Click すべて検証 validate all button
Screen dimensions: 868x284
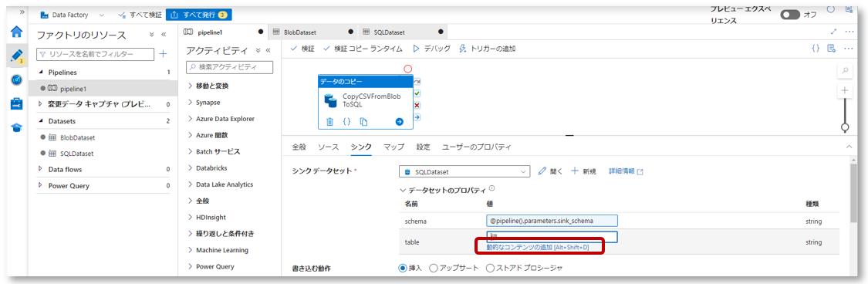pyautogui.click(x=140, y=15)
